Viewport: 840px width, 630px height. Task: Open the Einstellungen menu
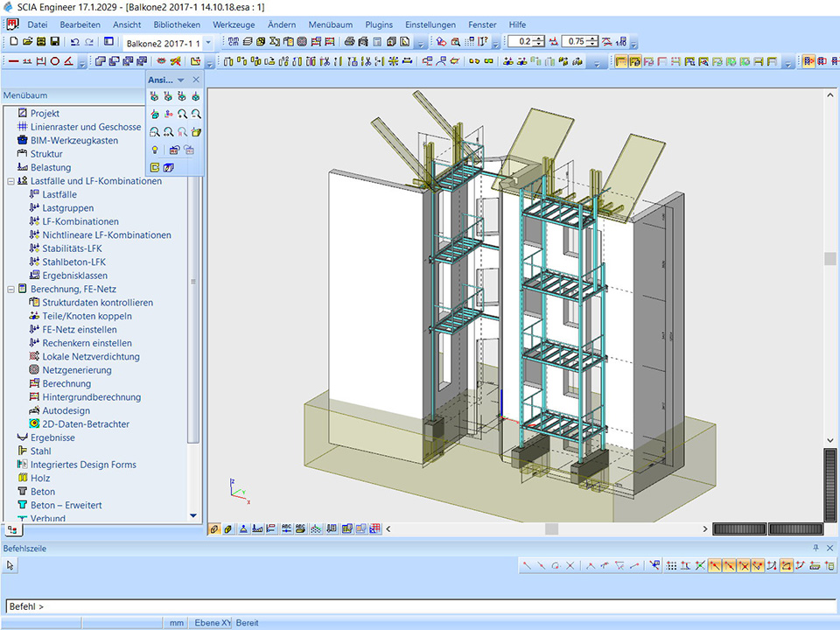pyautogui.click(x=430, y=24)
